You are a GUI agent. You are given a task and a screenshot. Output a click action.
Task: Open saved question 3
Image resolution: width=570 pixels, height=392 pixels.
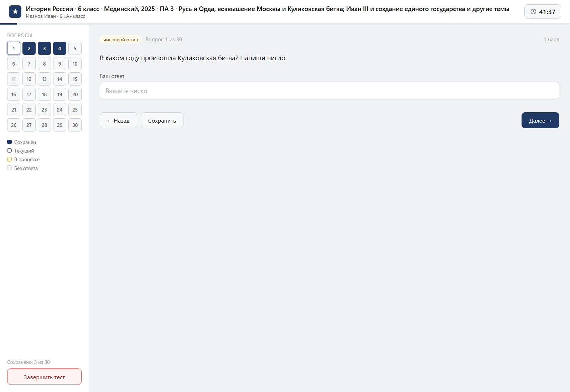[x=44, y=48]
